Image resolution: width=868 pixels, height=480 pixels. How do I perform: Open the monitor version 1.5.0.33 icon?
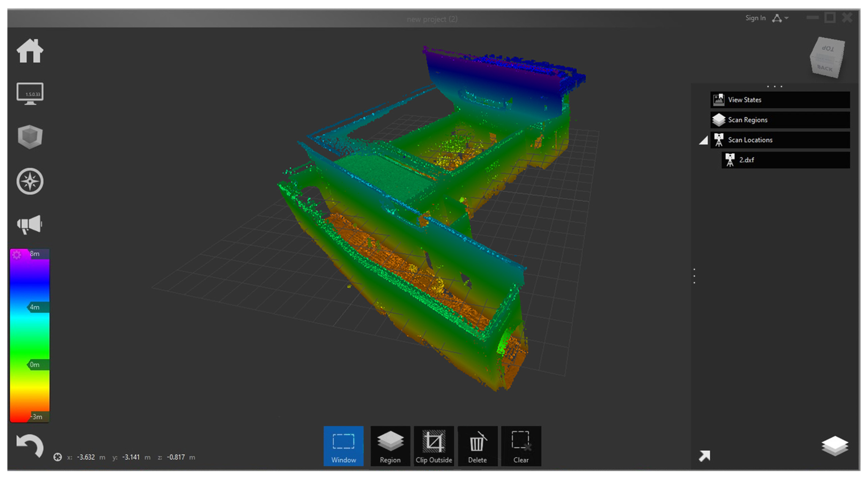pos(30,93)
